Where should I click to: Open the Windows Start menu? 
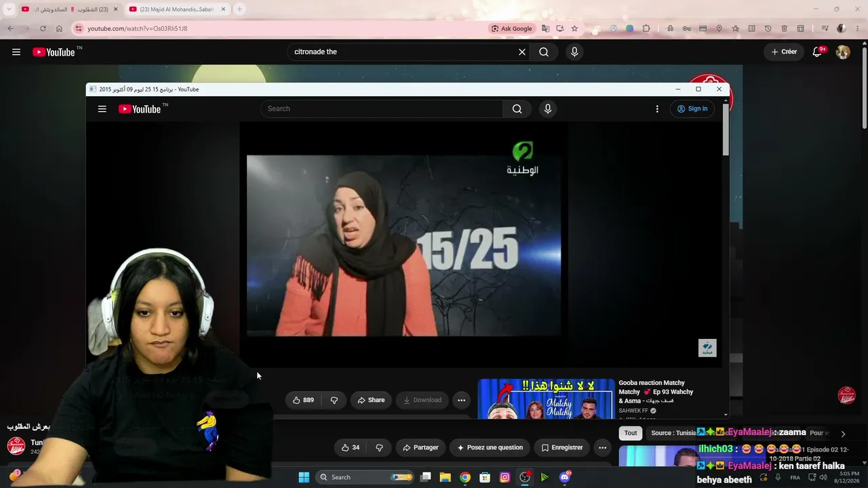point(304,477)
